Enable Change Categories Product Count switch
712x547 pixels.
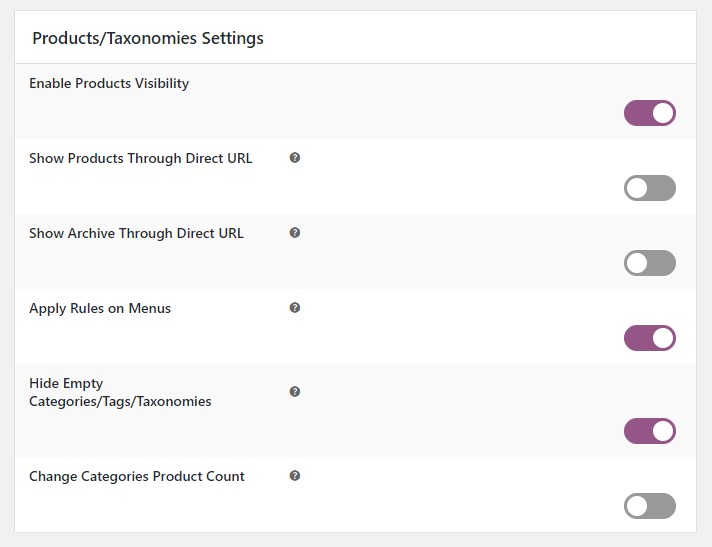point(650,506)
